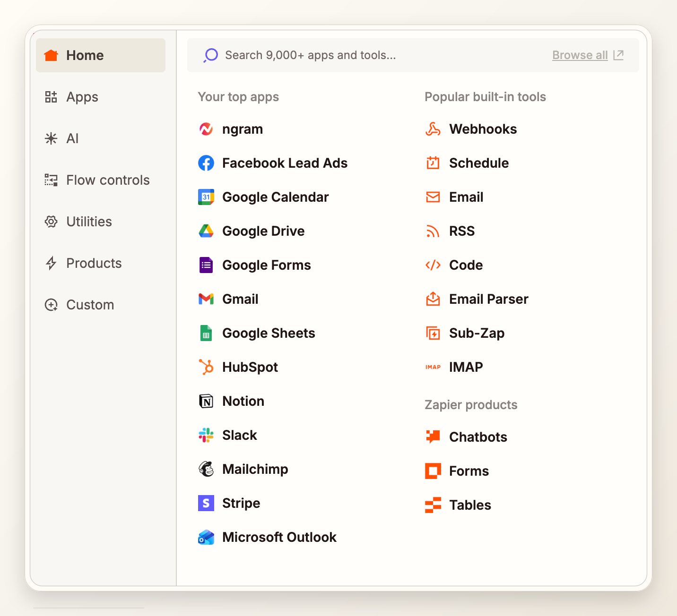
Task: Click the search magnifier icon
Action: pyautogui.click(x=211, y=55)
